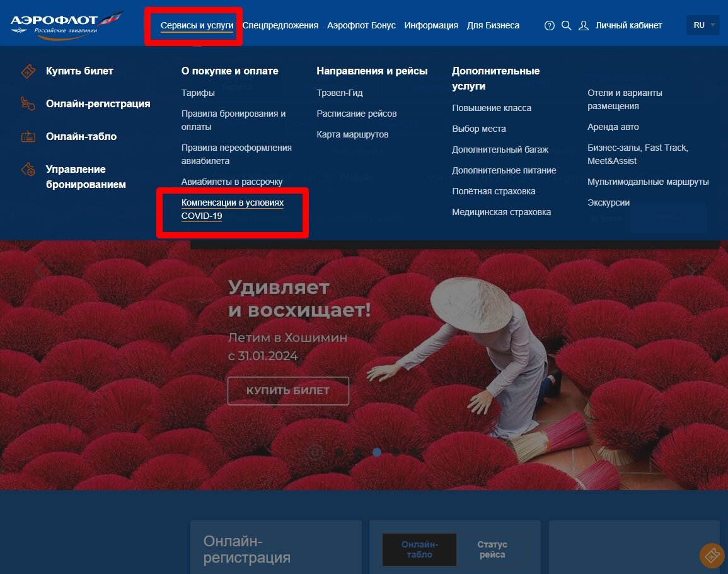Screen dimensions: 728x574
Task: Switch to the Статус рейса tab
Action: [492, 549]
